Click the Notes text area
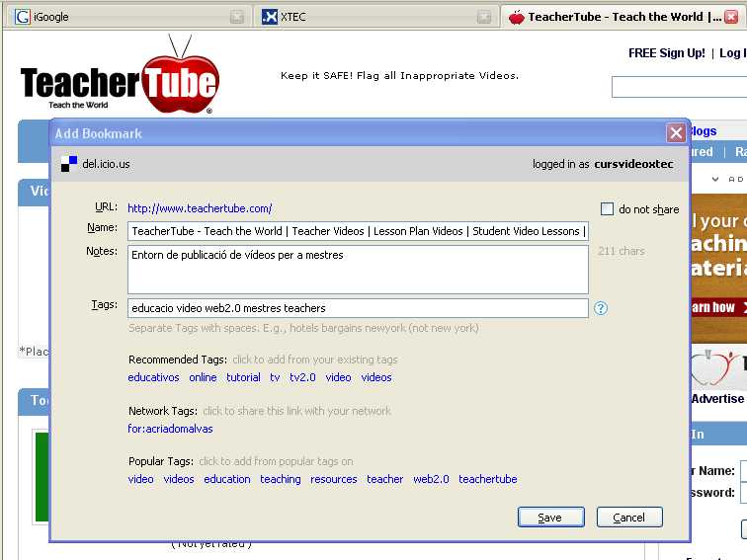 pos(358,270)
